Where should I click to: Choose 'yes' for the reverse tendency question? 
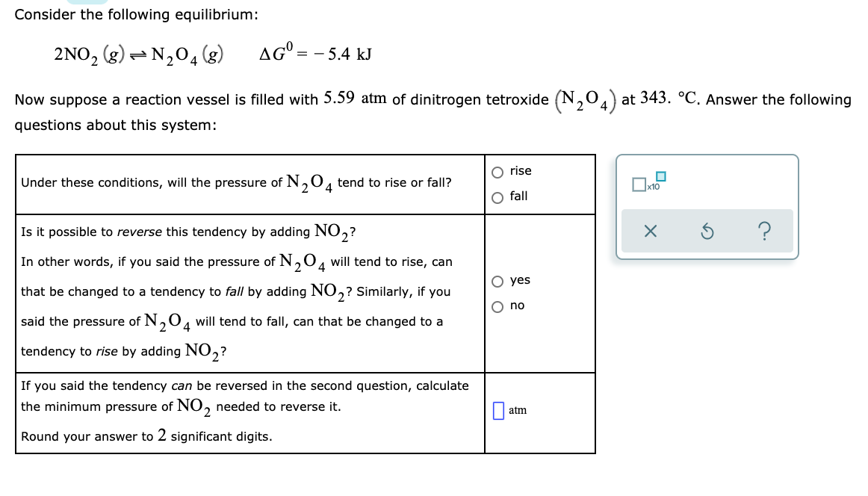497,280
